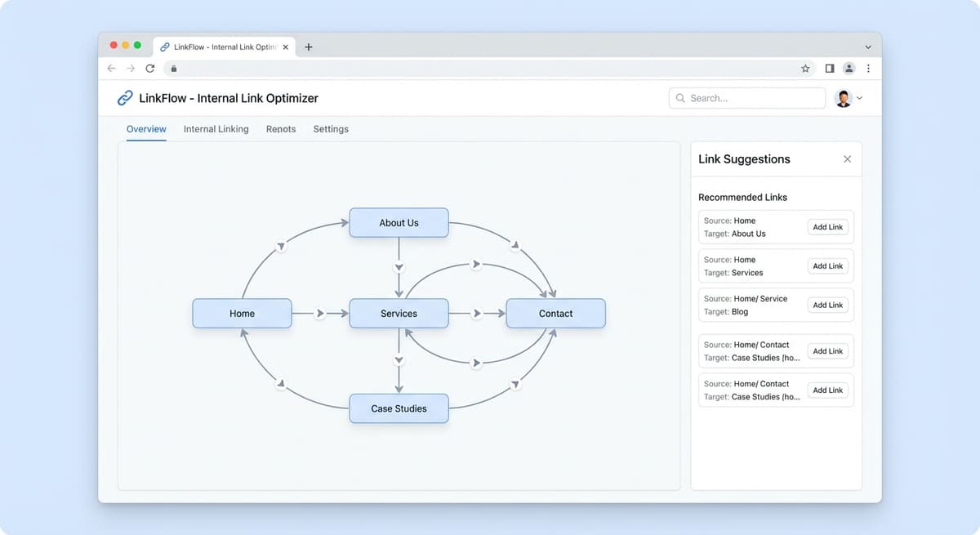The height and width of the screenshot is (535, 980).
Task: Open the browser side panel icon
Action: [829, 69]
